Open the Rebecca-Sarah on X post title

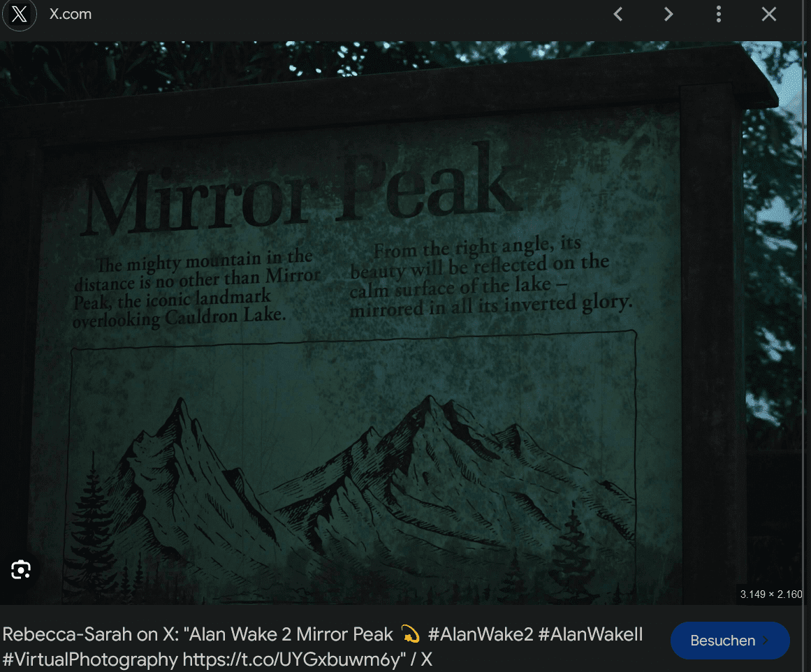point(322,647)
